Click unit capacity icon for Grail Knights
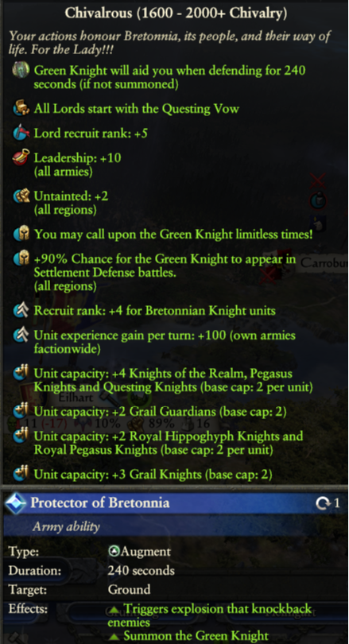This screenshot has width=349, height=644. click(x=21, y=475)
